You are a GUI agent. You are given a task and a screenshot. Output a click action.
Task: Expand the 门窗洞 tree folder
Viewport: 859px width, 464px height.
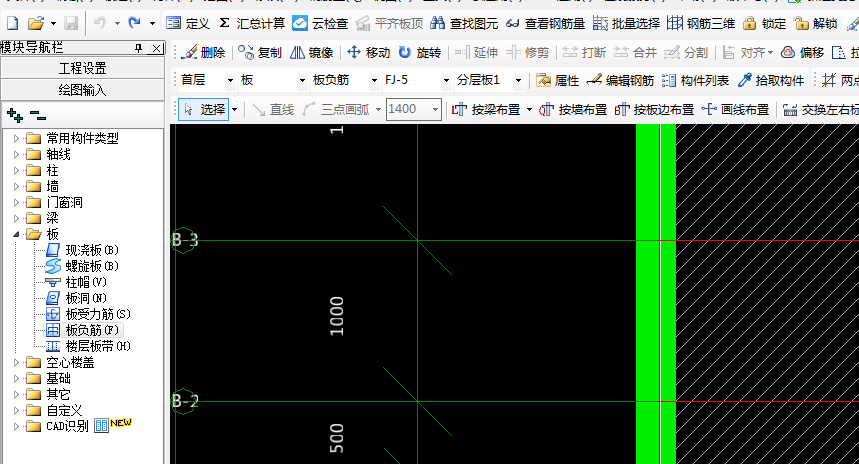[16, 202]
